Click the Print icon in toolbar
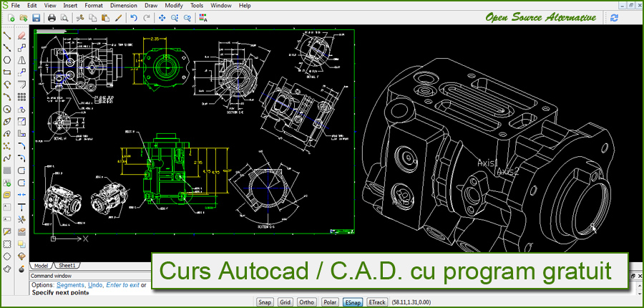The width and height of the screenshot is (644, 308). [x=52, y=17]
